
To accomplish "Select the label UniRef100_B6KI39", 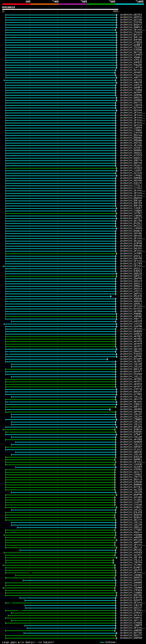I will tap(131, 369).
